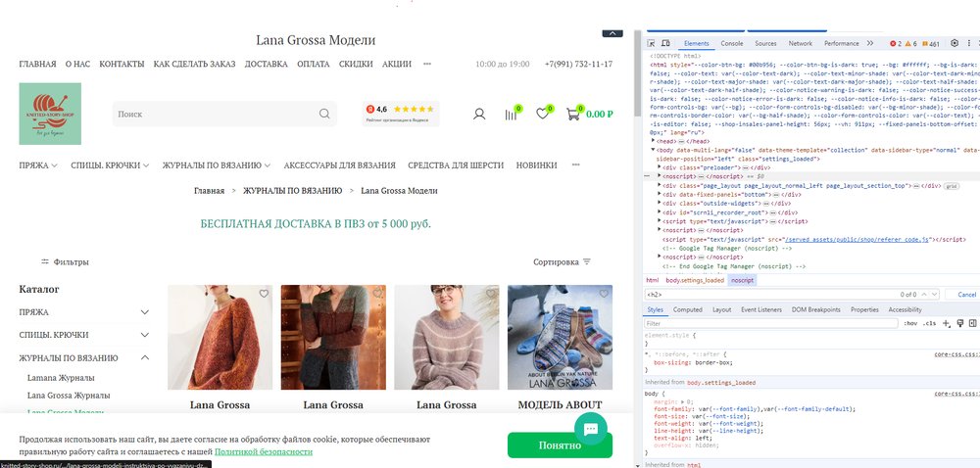Image resolution: width=980 pixels, height=468 pixels.
Task: Switch to the Network tab
Action: coord(800,44)
